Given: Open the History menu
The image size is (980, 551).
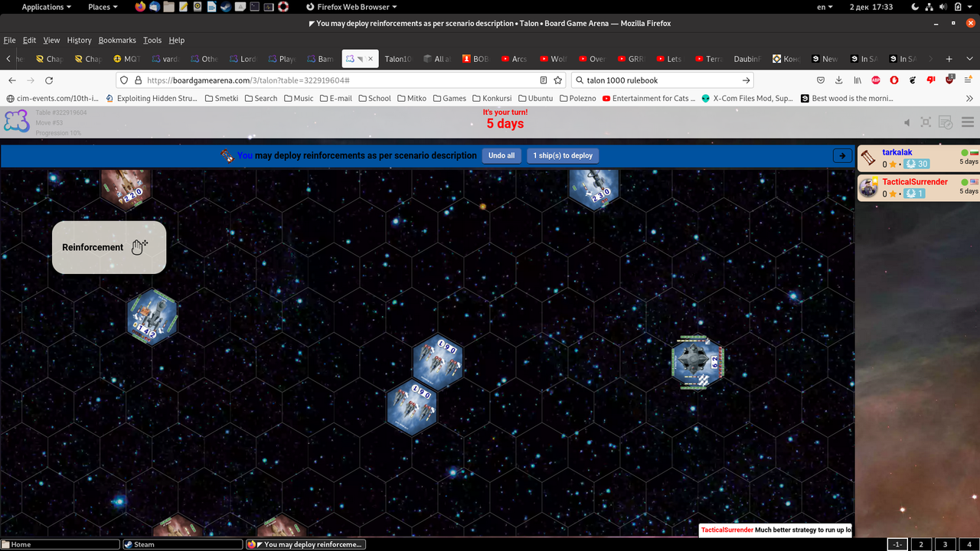Looking at the screenshot, I should [x=79, y=40].
